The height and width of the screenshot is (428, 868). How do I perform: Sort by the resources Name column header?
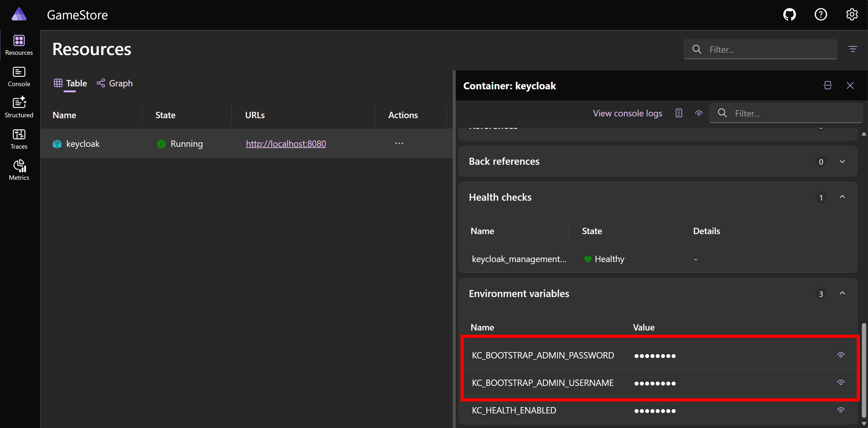(x=64, y=115)
